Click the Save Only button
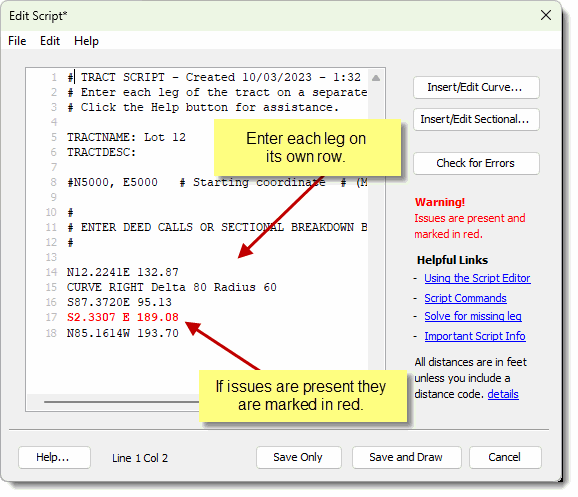 coord(299,458)
